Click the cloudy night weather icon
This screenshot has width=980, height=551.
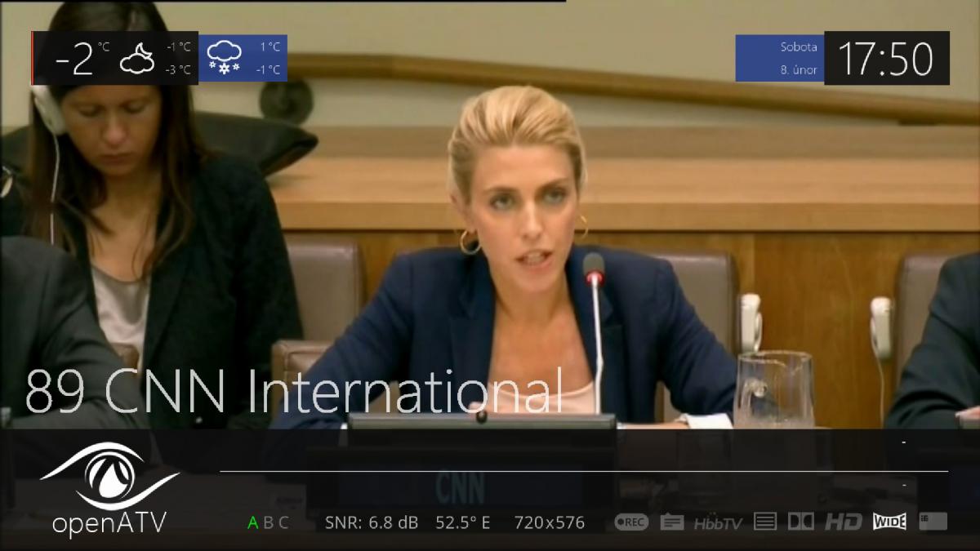pyautogui.click(x=137, y=59)
